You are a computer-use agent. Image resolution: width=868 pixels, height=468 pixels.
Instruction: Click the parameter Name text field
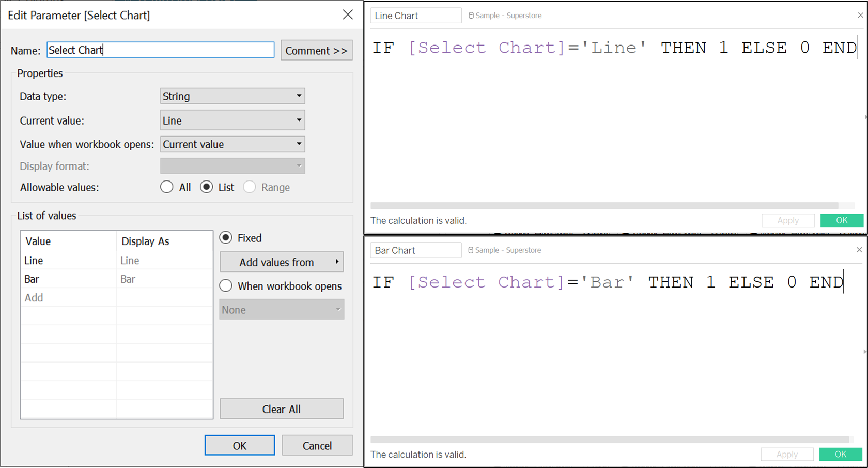(x=160, y=50)
